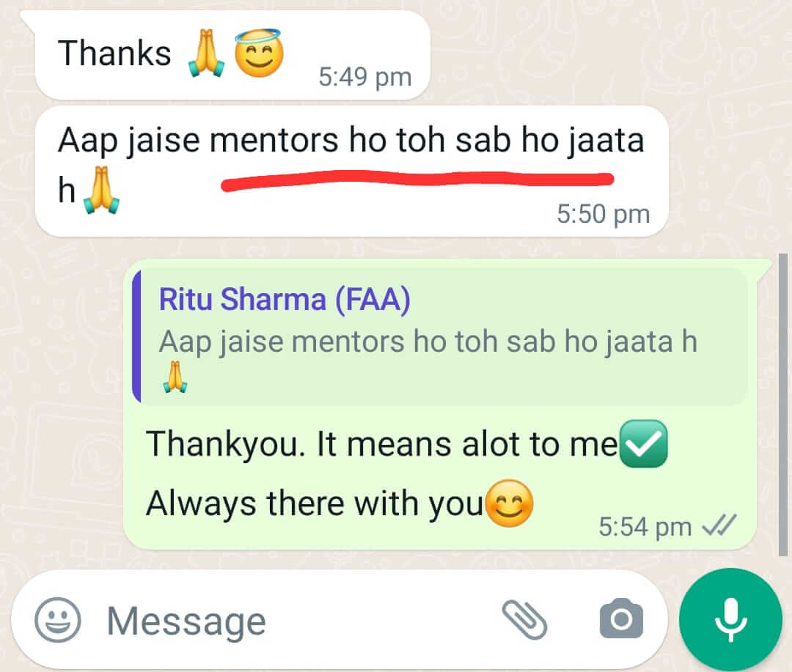Tap the paperclip attachment icon
Image resolution: width=792 pixels, height=672 pixels.
[524, 620]
